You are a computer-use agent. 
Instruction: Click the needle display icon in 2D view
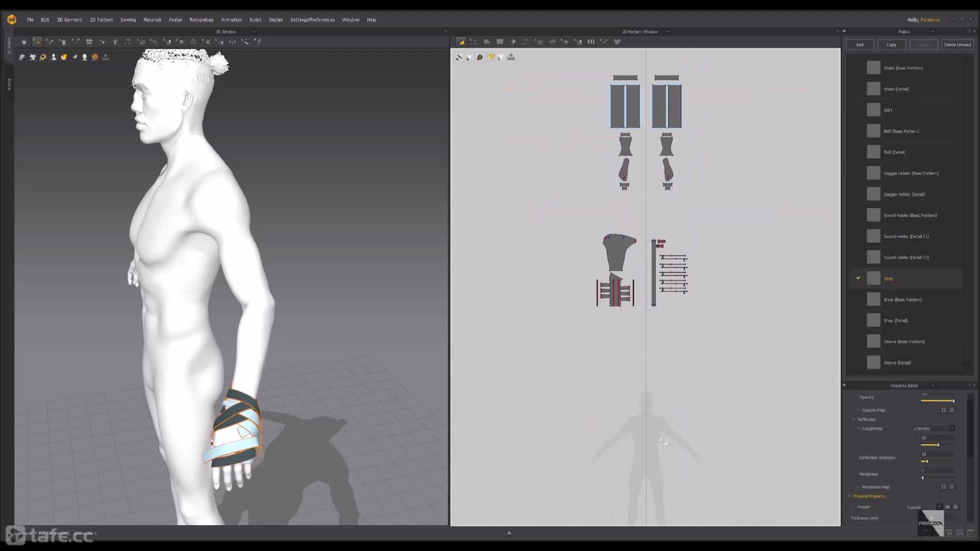[459, 57]
